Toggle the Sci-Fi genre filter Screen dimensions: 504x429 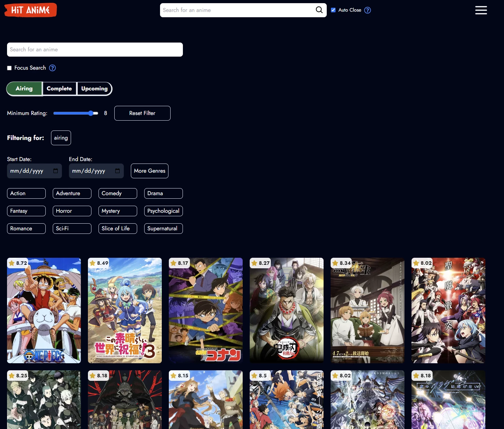[72, 229]
